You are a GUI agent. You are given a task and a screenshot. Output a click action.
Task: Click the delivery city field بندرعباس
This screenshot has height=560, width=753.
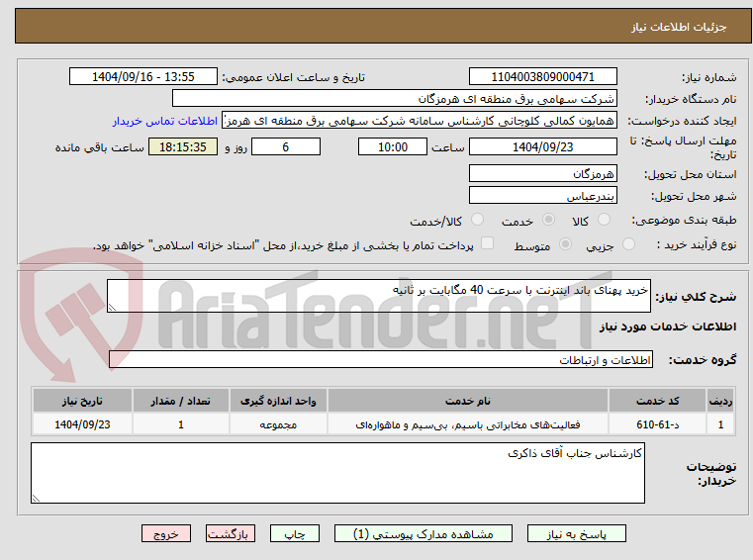pos(542,195)
